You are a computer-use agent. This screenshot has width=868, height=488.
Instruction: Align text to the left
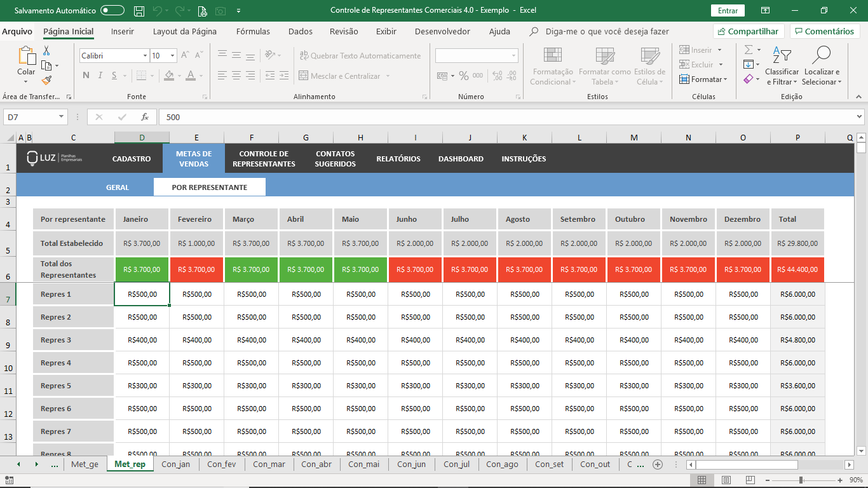click(x=222, y=76)
